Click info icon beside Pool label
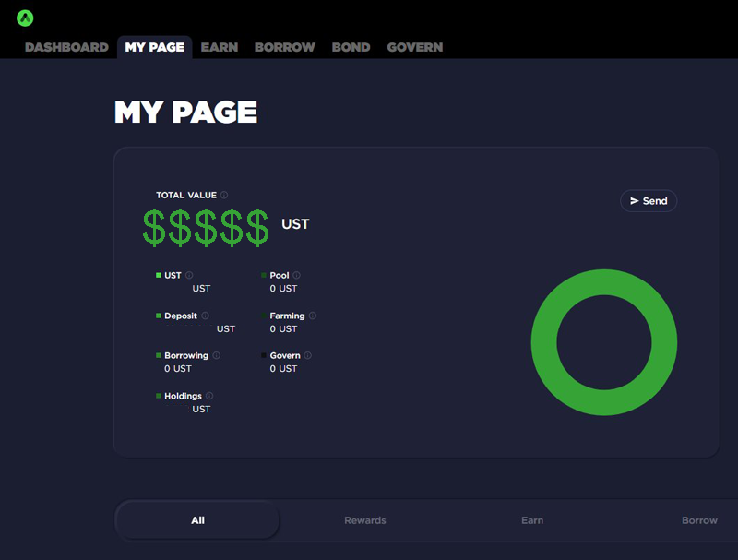 pos(297,276)
